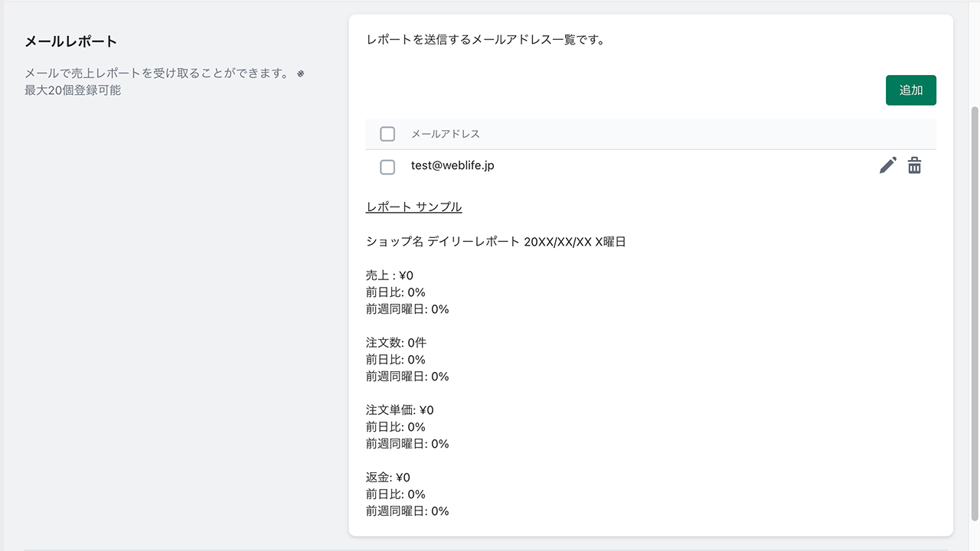The height and width of the screenshot is (551, 980).
Task: Click the 売上 : ¥0 line
Action: click(390, 275)
